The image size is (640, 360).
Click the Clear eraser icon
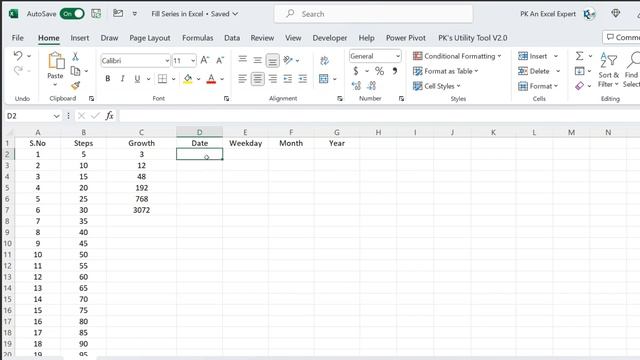[579, 86]
